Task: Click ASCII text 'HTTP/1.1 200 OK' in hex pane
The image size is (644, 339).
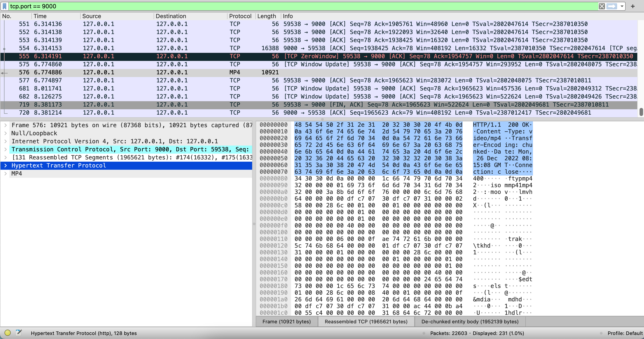Action: 501,125
